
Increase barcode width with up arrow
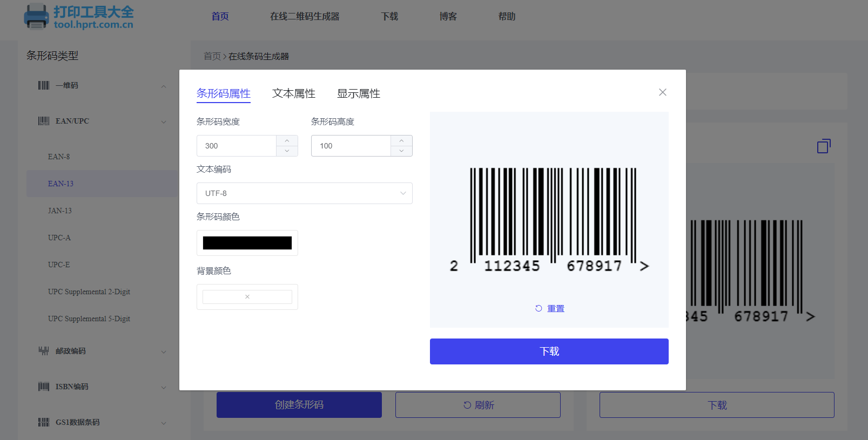287,140
